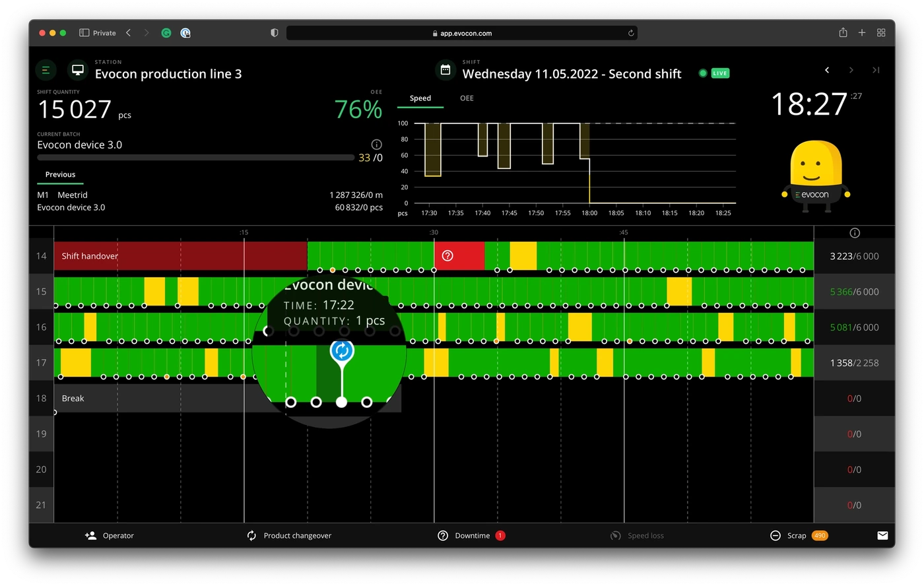
Task: Switch to the Speed chart tab
Action: (x=420, y=98)
